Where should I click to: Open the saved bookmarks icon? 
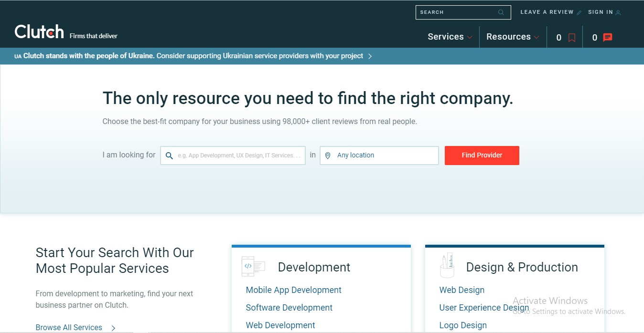572,38
